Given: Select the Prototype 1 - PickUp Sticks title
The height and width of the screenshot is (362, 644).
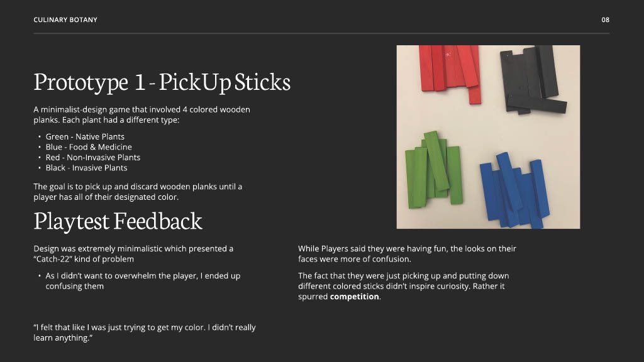Looking at the screenshot, I should pos(162,82).
